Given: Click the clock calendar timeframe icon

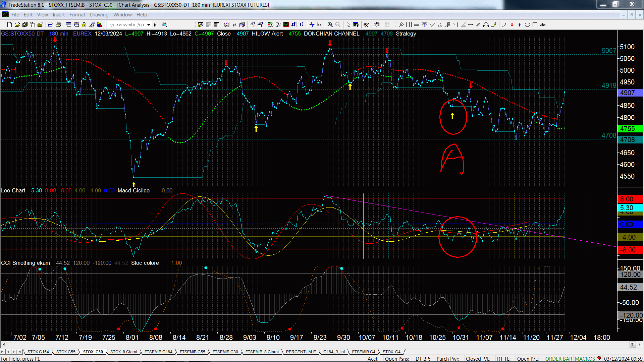Looking at the screenshot, I should pyautogui.click(x=270, y=25).
